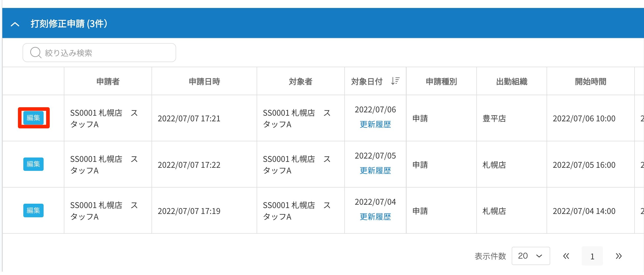Focus the 絞り込み検索 filter field
Image resolution: width=644 pixels, height=275 pixels.
[108, 53]
